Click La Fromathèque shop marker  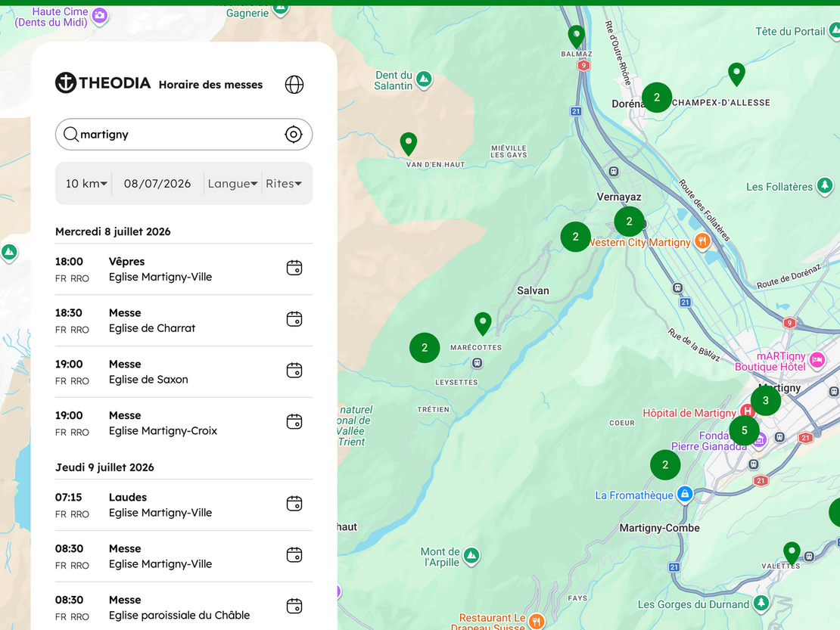coord(685,494)
